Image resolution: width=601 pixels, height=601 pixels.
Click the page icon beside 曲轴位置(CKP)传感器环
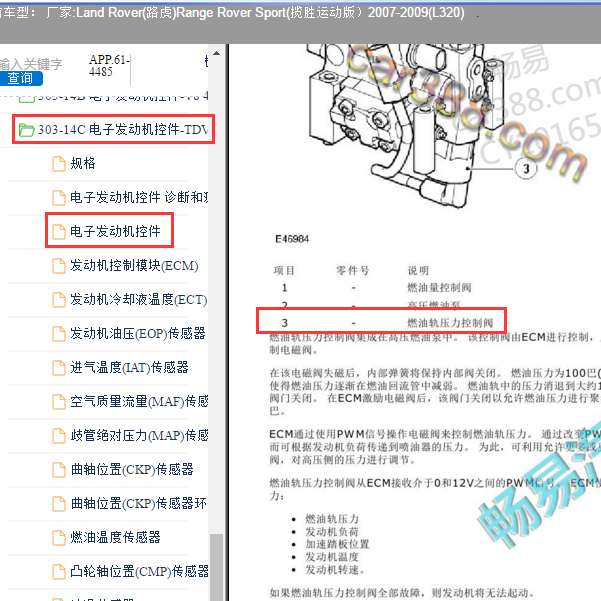(59, 504)
